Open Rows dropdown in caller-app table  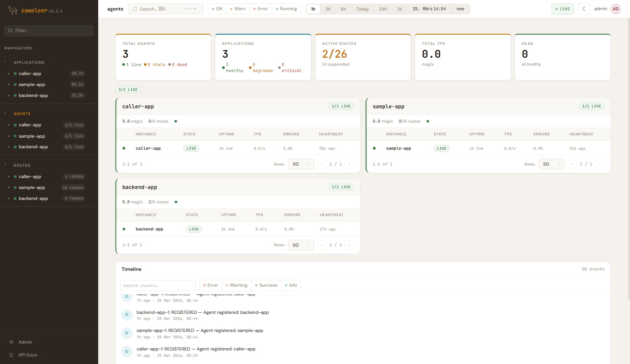(x=301, y=164)
